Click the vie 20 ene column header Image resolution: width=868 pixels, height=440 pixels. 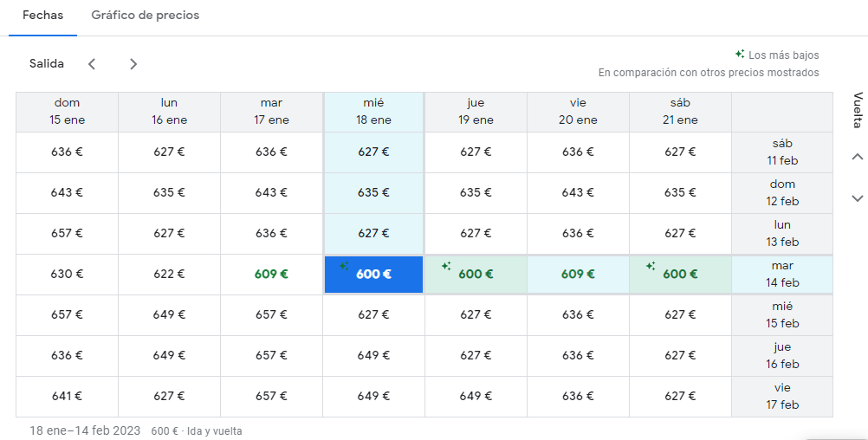(x=578, y=111)
